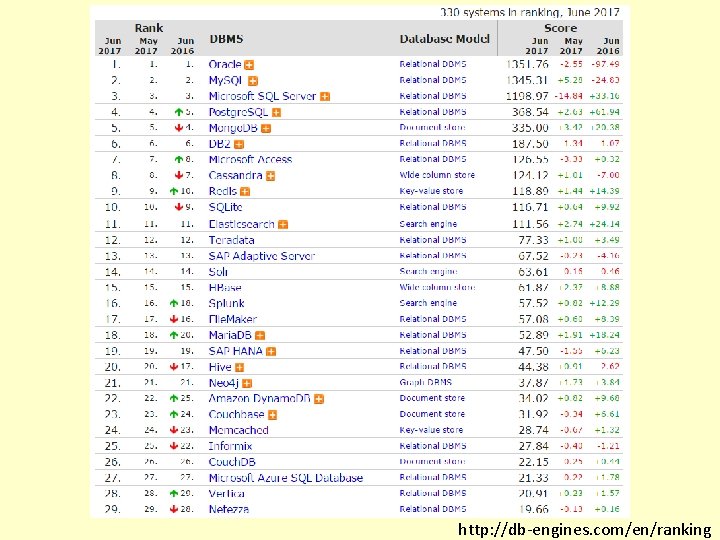Click the green up arrow in Redis row
720x540 pixels.
pos(174,191)
